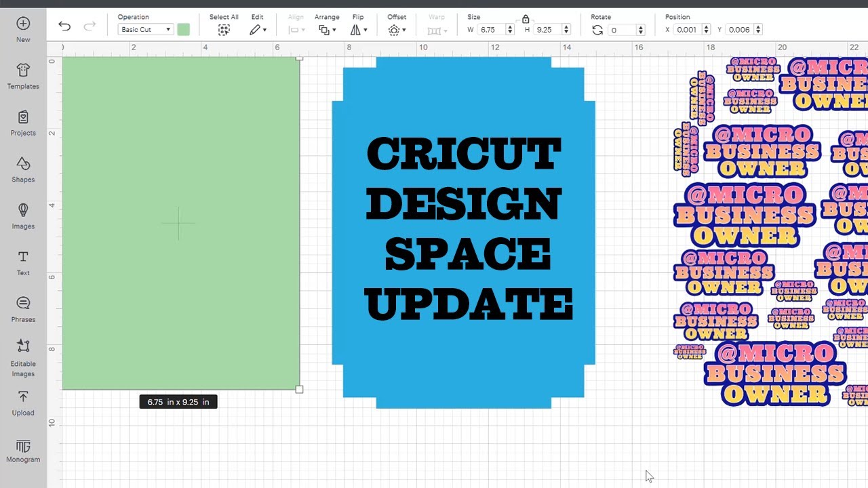
Task: Click the Undo arrow
Action: (x=64, y=26)
